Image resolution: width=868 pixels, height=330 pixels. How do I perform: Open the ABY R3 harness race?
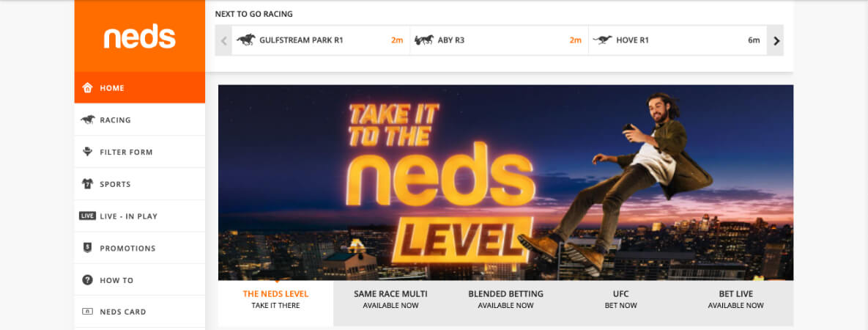click(500, 40)
